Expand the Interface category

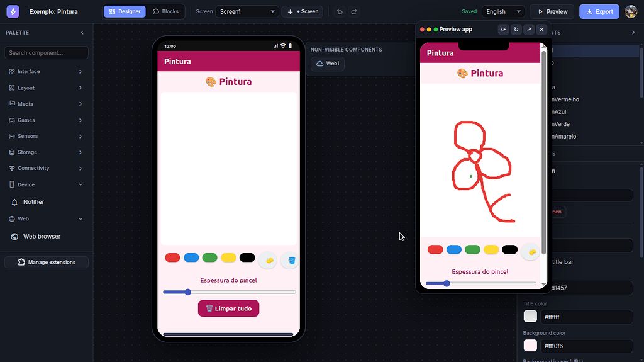[46, 72]
